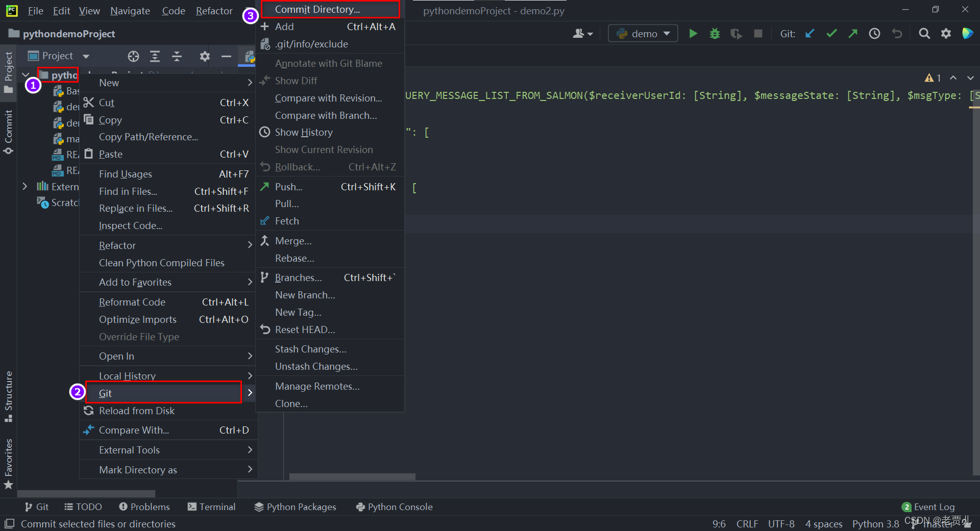Click select opened file crosshair icon
The height and width of the screenshot is (531, 980).
point(133,56)
